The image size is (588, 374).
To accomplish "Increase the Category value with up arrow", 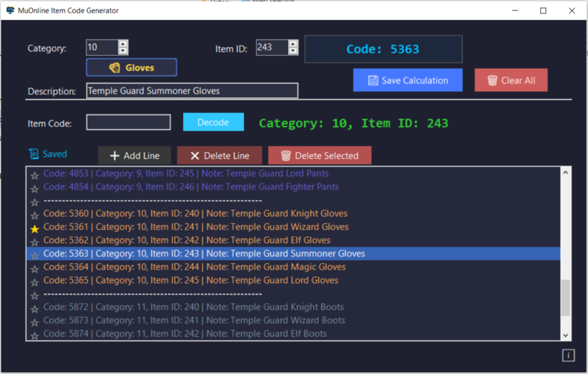I will point(123,44).
